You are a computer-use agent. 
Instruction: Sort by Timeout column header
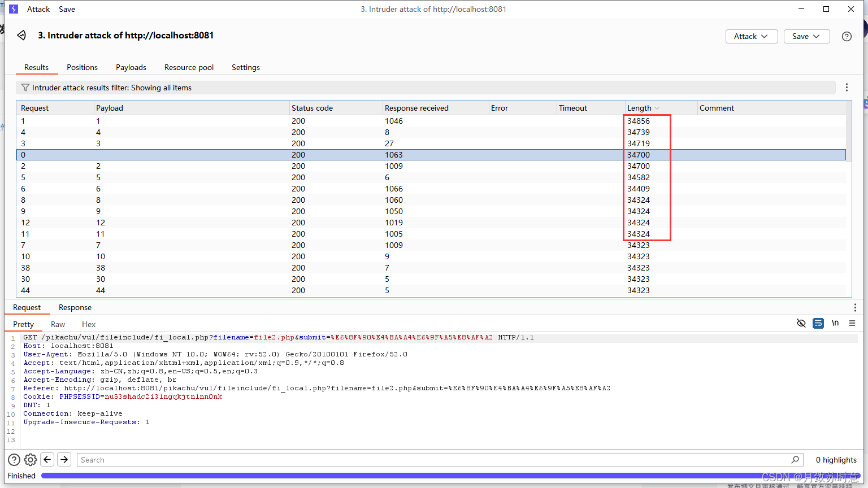coord(591,108)
